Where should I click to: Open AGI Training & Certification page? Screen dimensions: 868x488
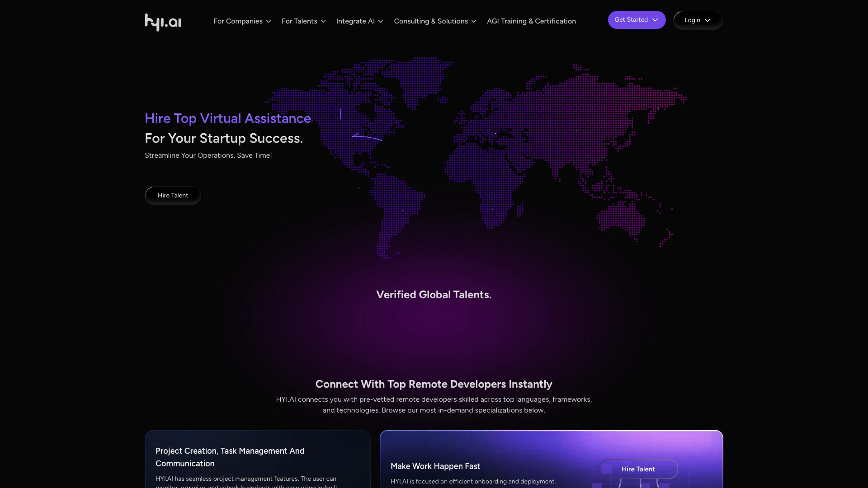click(531, 21)
